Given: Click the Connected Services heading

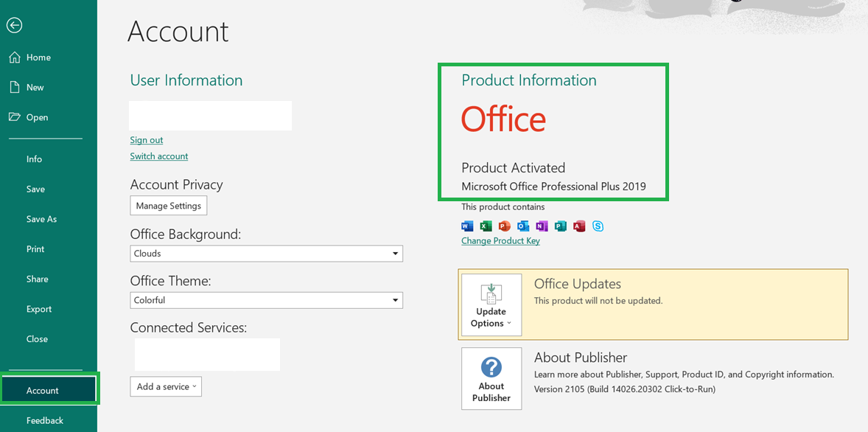Looking at the screenshot, I should (188, 328).
